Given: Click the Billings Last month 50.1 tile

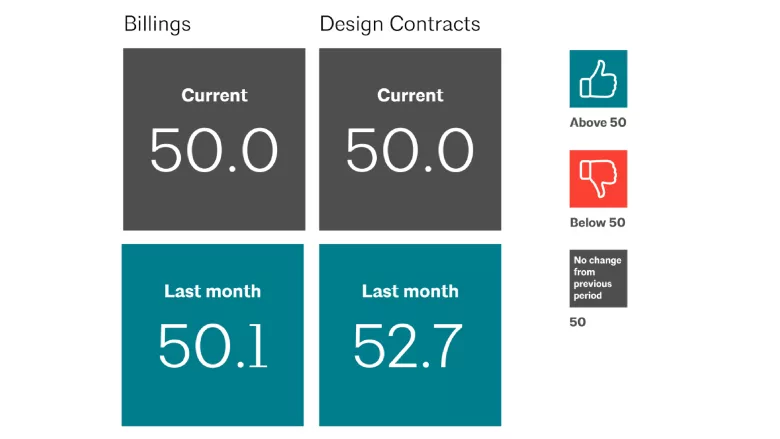Looking at the screenshot, I should (x=213, y=335).
